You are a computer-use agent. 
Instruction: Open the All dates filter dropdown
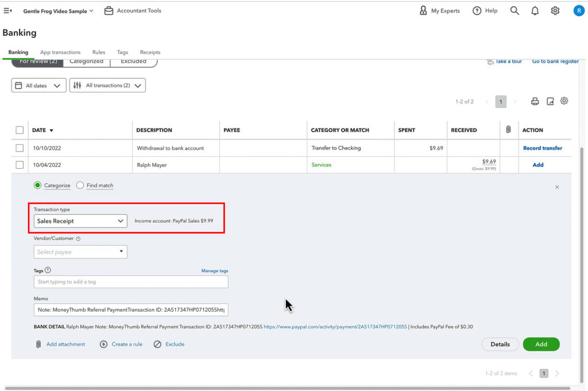pyautogui.click(x=38, y=84)
